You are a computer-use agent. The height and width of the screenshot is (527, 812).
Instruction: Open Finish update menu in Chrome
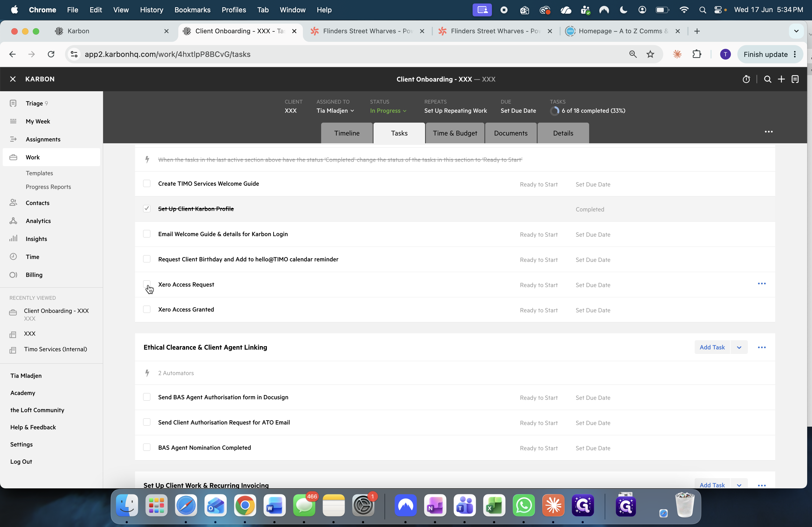coord(770,54)
